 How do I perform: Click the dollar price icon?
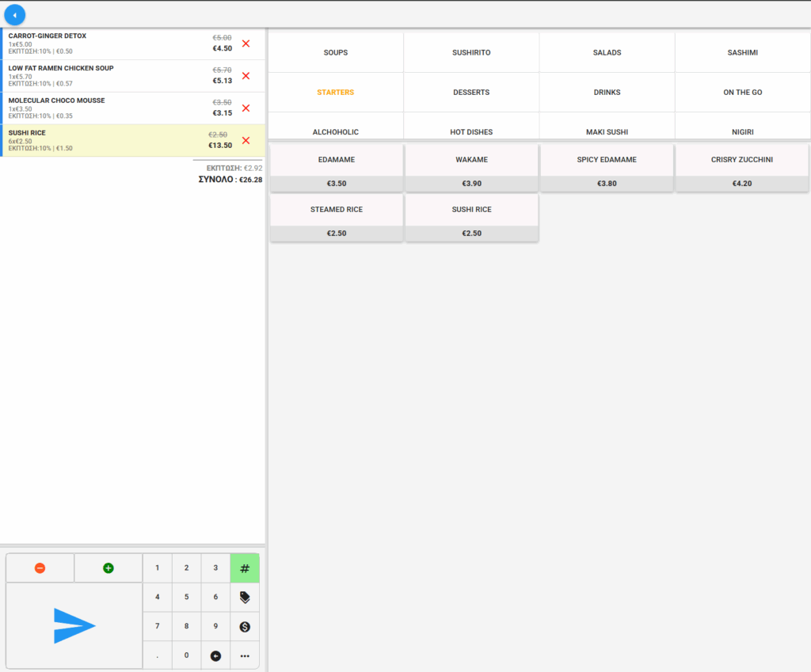coord(245,626)
